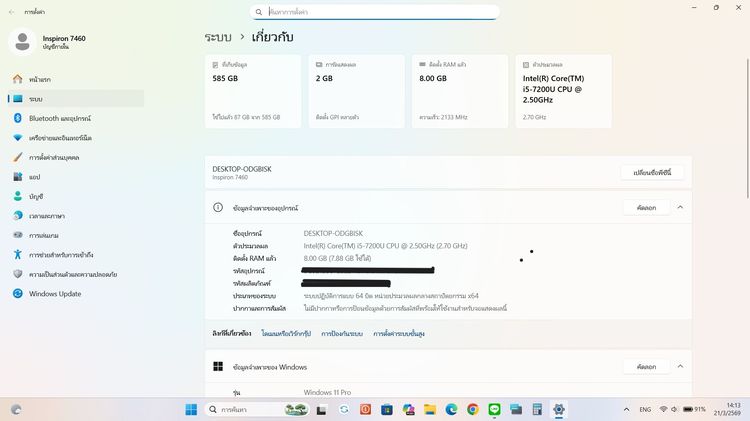
Task: Open the advanced system settings link
Action: [399, 333]
